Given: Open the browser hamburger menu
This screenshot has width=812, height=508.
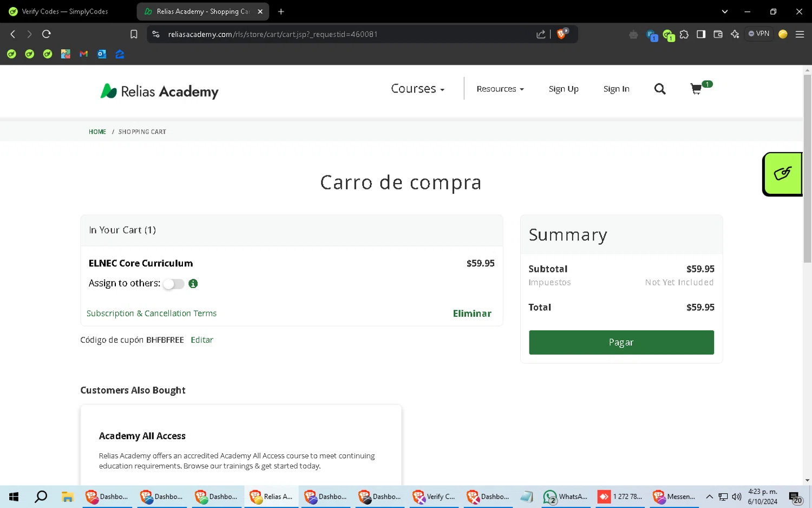Looking at the screenshot, I should tap(800, 34).
